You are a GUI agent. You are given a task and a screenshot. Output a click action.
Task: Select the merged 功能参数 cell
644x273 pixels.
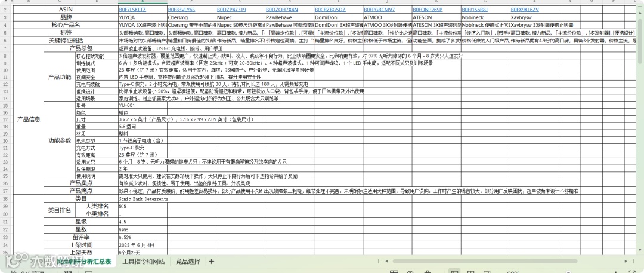click(x=60, y=140)
